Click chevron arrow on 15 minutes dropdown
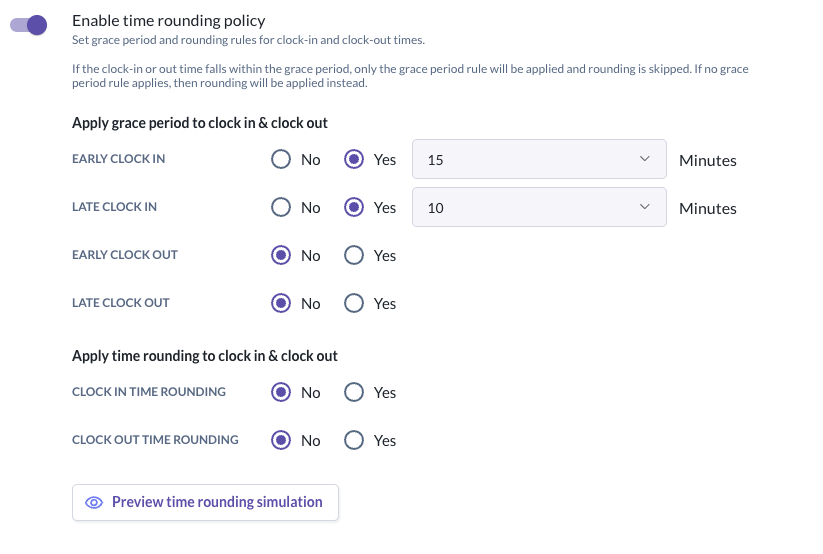 [x=644, y=160]
